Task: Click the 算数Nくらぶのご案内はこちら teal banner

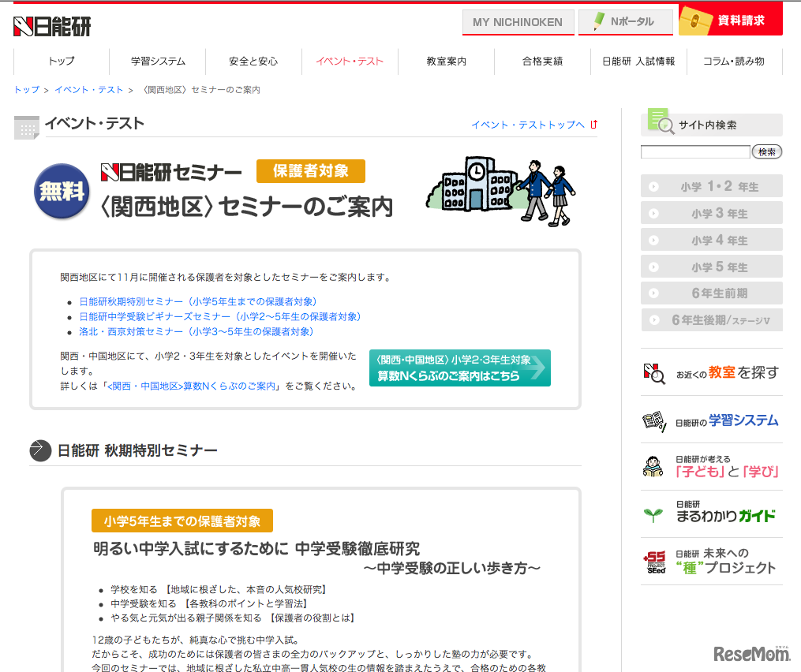Action: pos(459,368)
